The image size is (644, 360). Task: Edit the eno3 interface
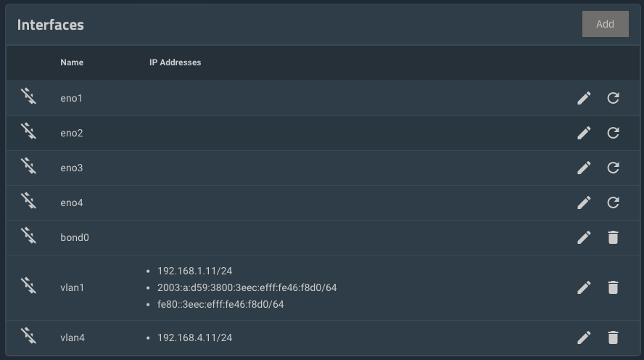[x=584, y=168]
